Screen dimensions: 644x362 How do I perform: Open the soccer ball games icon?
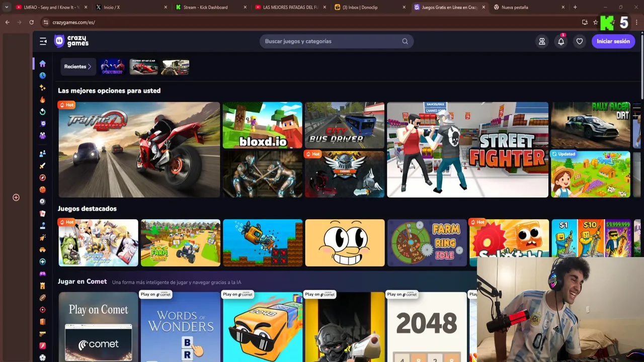(42, 358)
